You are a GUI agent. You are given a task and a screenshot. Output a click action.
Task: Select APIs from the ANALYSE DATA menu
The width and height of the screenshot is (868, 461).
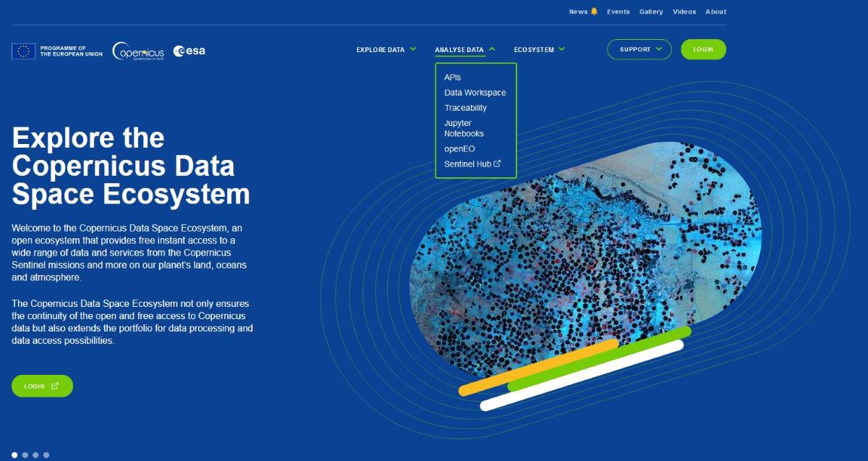click(x=453, y=77)
